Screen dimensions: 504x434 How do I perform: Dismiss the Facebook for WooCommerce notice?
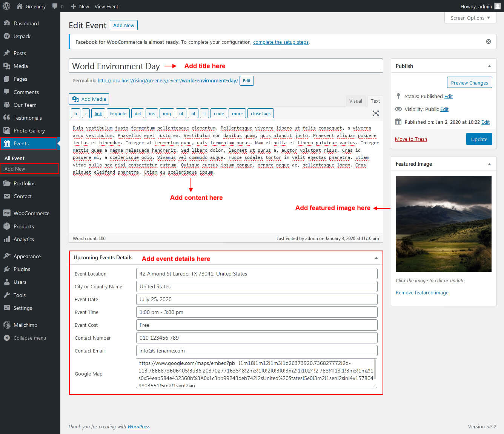click(x=489, y=42)
